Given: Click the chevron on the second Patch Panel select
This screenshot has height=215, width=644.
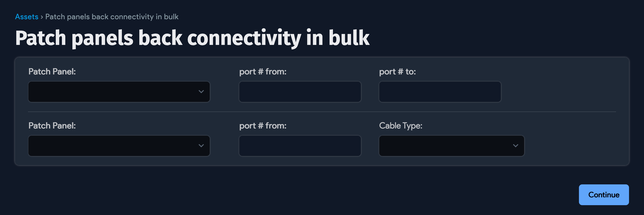Looking at the screenshot, I should coord(202,146).
